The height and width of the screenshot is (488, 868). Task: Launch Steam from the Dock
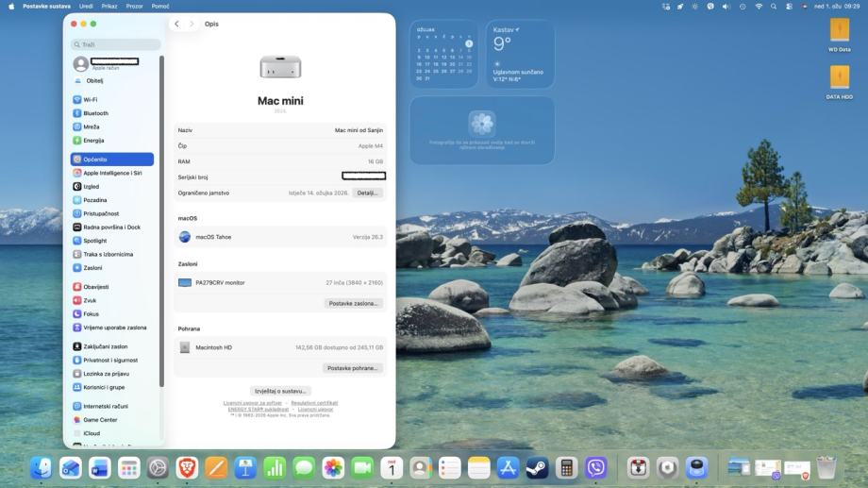pyautogui.click(x=537, y=467)
